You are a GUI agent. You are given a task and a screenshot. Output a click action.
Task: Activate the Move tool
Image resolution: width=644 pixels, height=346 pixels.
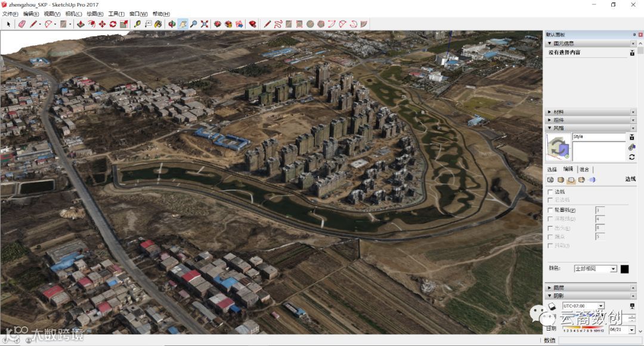pos(102,24)
